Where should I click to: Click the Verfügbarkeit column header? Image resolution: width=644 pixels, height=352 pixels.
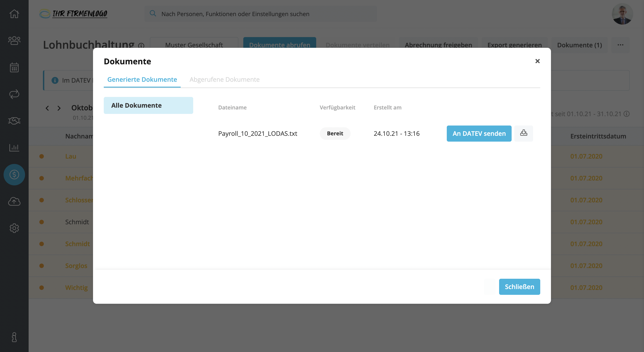[x=337, y=107]
